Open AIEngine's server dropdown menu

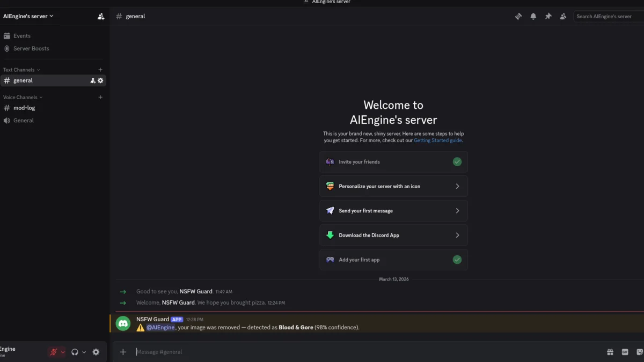(x=28, y=16)
